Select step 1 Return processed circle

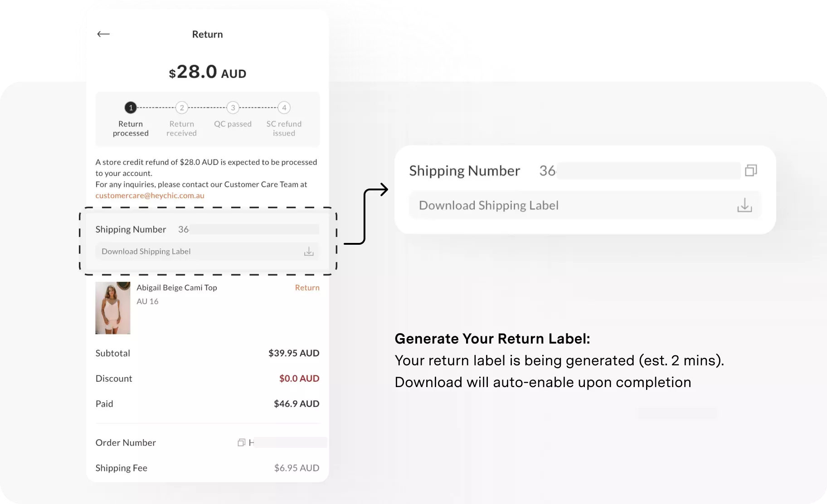[131, 108]
